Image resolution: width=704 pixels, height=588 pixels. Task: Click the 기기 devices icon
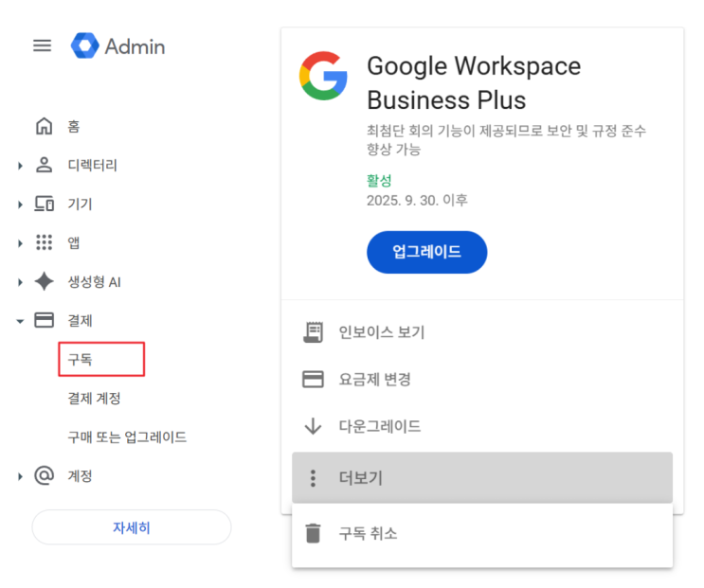click(x=44, y=205)
